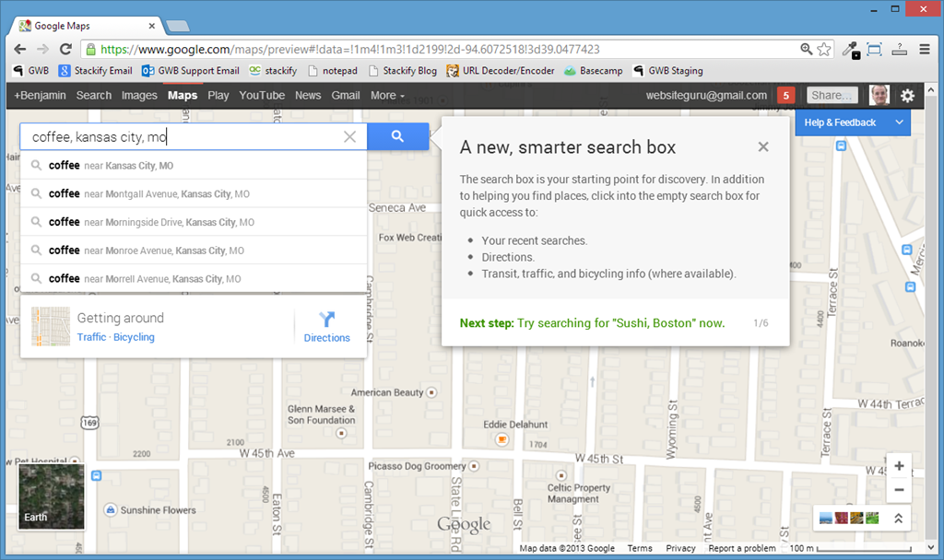This screenshot has width=944, height=560.
Task: Switch to the Earth satellite view thumbnail
Action: click(x=52, y=496)
